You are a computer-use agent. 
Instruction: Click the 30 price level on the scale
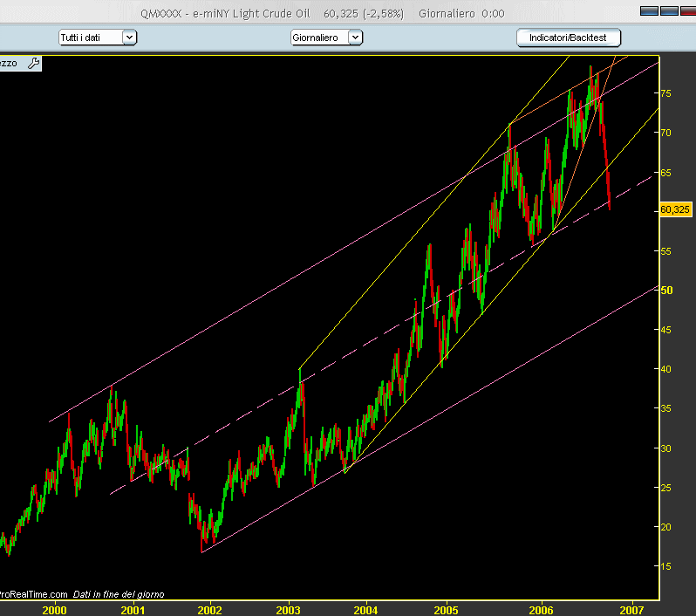click(x=665, y=448)
